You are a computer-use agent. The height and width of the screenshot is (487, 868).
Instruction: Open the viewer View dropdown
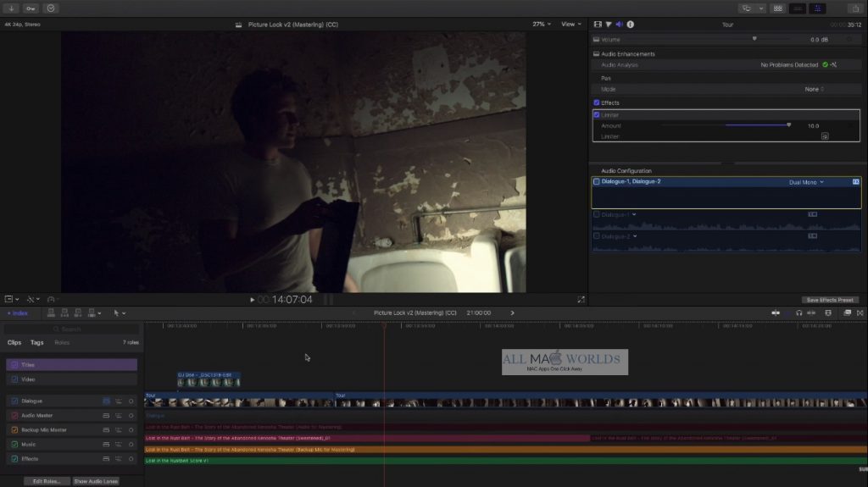[571, 25]
